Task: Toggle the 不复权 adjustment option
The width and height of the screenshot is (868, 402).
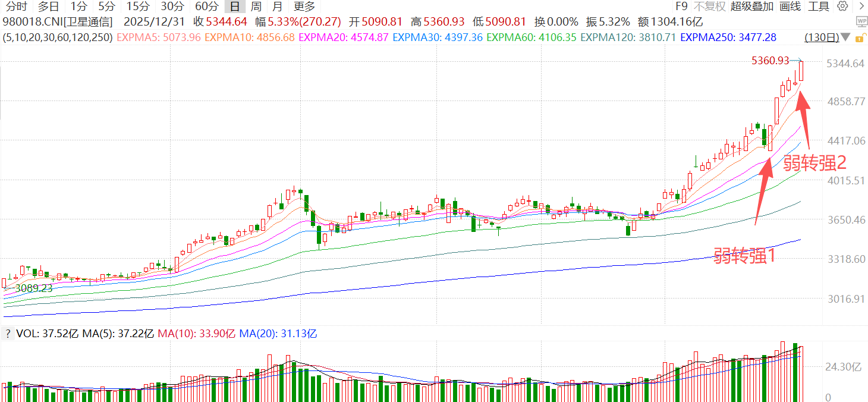Action: (710, 7)
